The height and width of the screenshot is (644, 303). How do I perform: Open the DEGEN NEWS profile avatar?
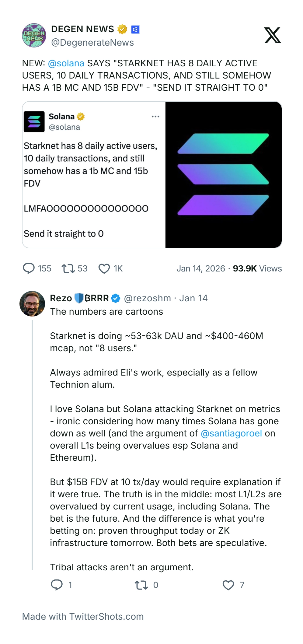pos(34,35)
